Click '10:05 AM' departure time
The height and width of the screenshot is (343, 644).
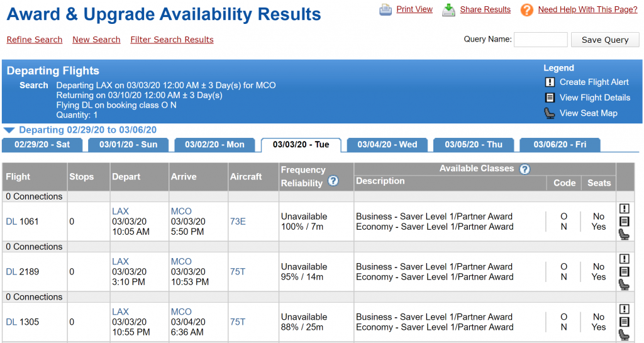coord(131,232)
